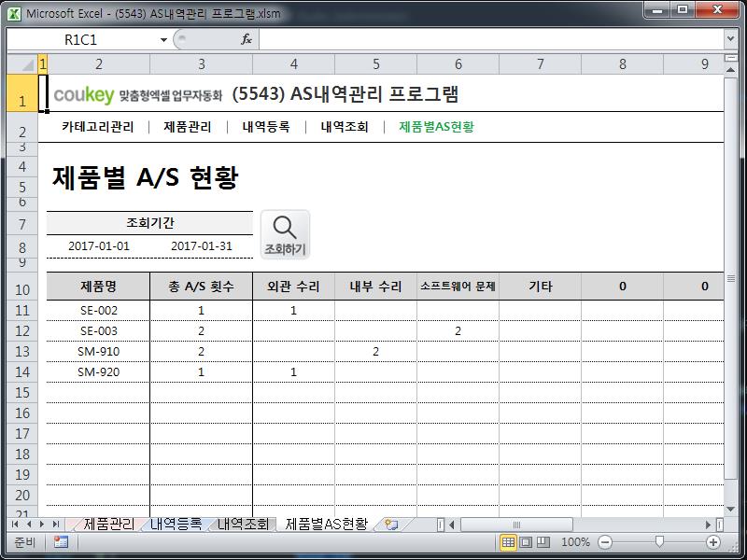The image size is (747, 560).
Task: Open 제품별AS현황 navigation link
Action: pos(436,127)
